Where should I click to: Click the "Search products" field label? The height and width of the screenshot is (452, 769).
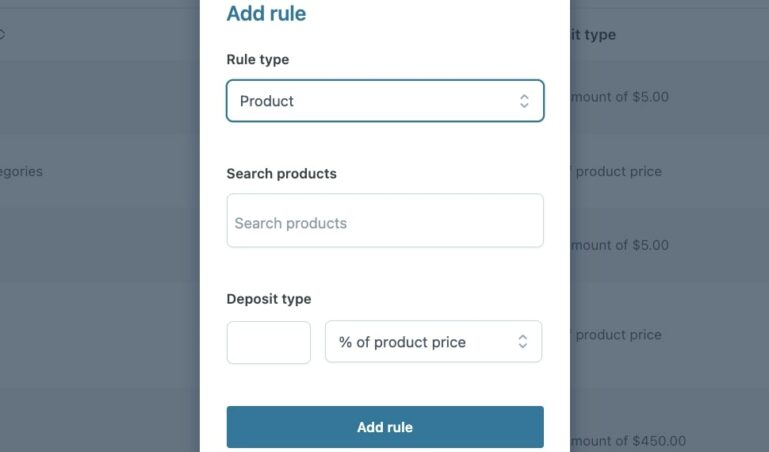pyautogui.click(x=281, y=174)
